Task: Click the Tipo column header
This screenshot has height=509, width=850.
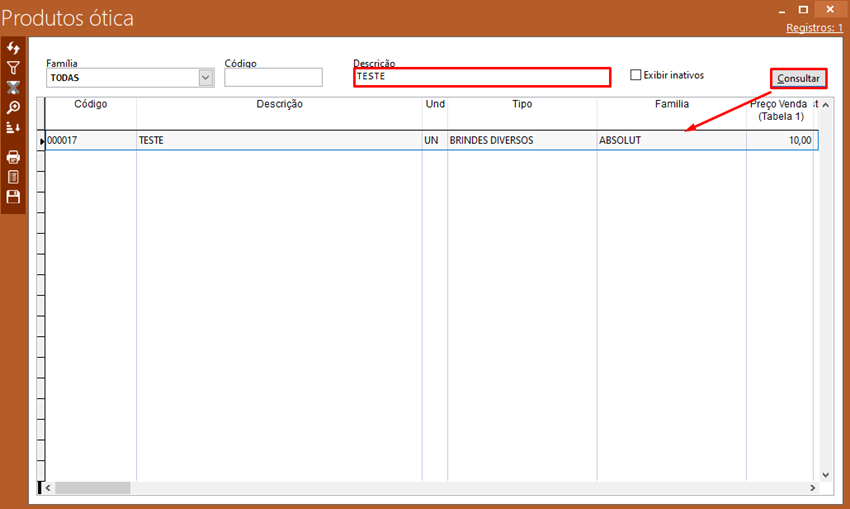Action: coord(522,104)
